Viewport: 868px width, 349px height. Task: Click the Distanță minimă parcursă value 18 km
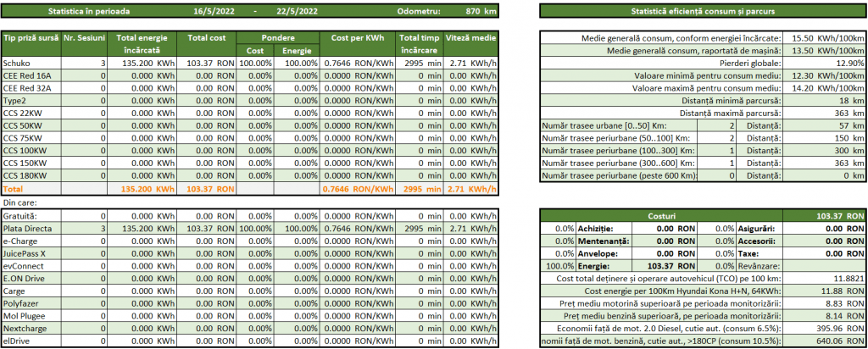[x=824, y=101]
